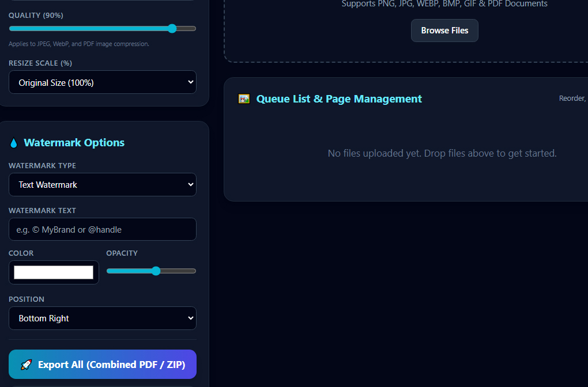This screenshot has height=387, width=588.
Task: Click the Browse Files button
Action: pyautogui.click(x=444, y=31)
